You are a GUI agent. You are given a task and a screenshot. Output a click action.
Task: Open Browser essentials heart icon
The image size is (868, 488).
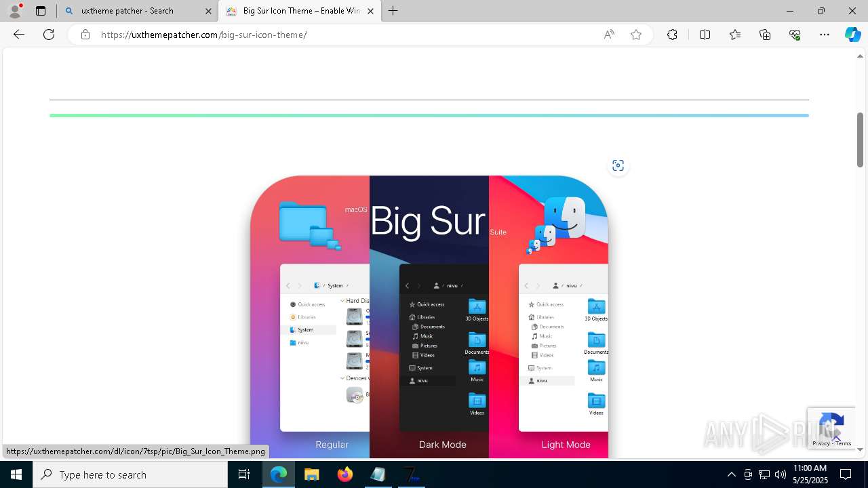[x=795, y=35]
